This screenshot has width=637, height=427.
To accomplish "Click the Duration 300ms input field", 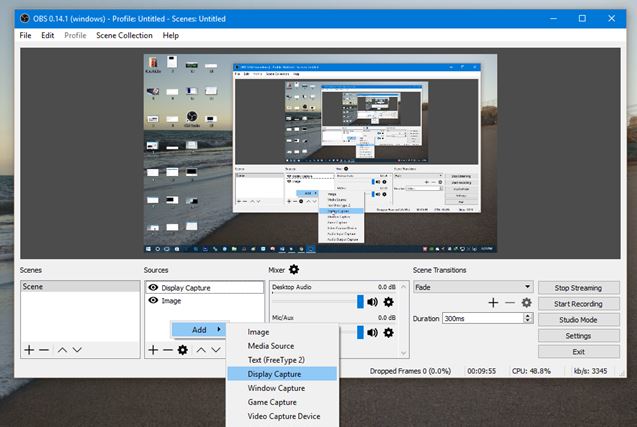I will [483, 318].
